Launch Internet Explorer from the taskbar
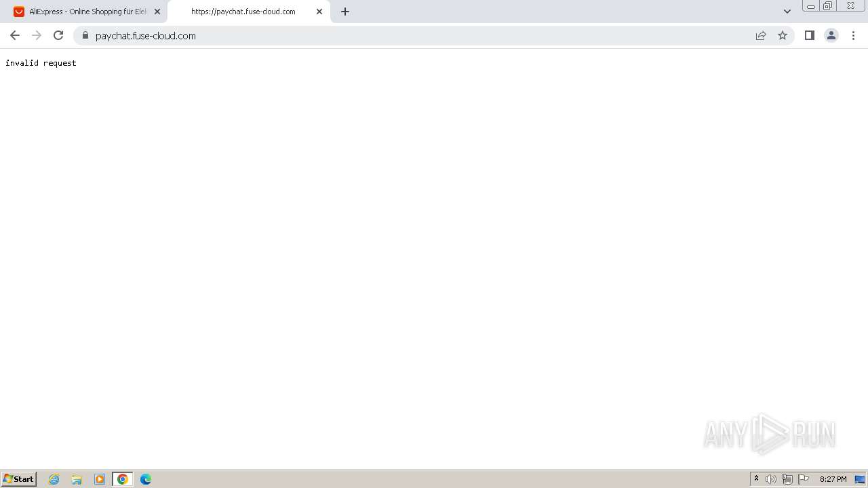Viewport: 868px width, 488px height. pos(54,479)
